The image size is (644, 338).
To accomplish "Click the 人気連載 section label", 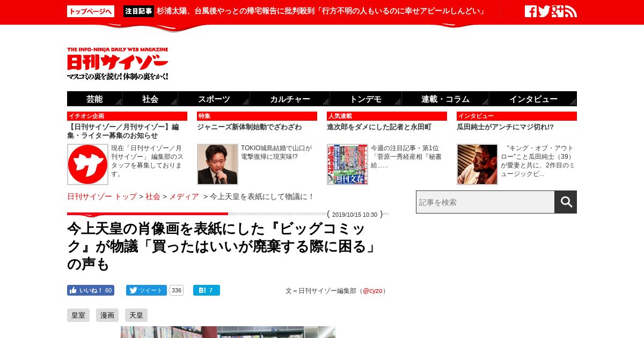I will pyautogui.click(x=387, y=116).
